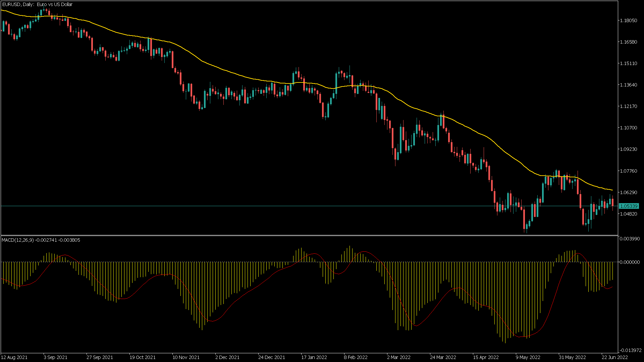Click price level 1.15110 on axis

tap(628, 63)
